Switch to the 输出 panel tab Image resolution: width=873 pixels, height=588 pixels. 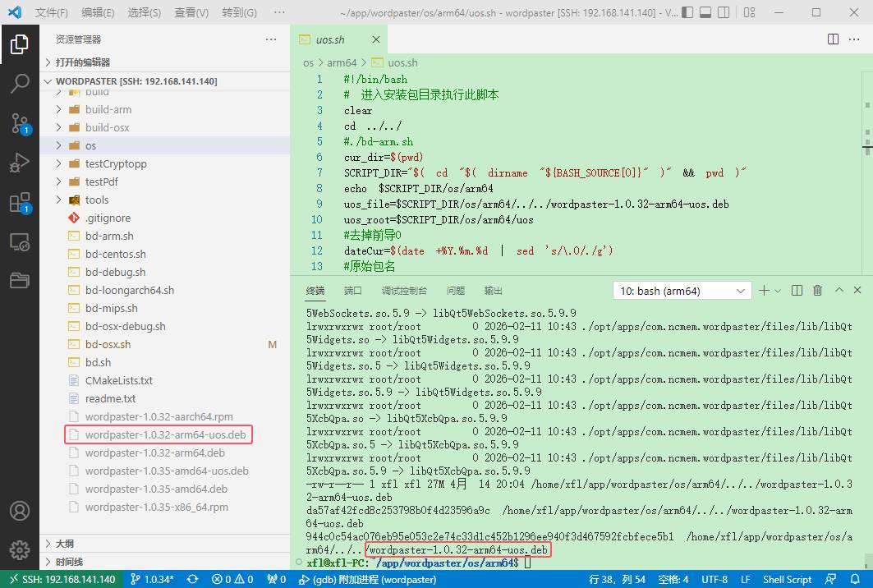click(494, 291)
